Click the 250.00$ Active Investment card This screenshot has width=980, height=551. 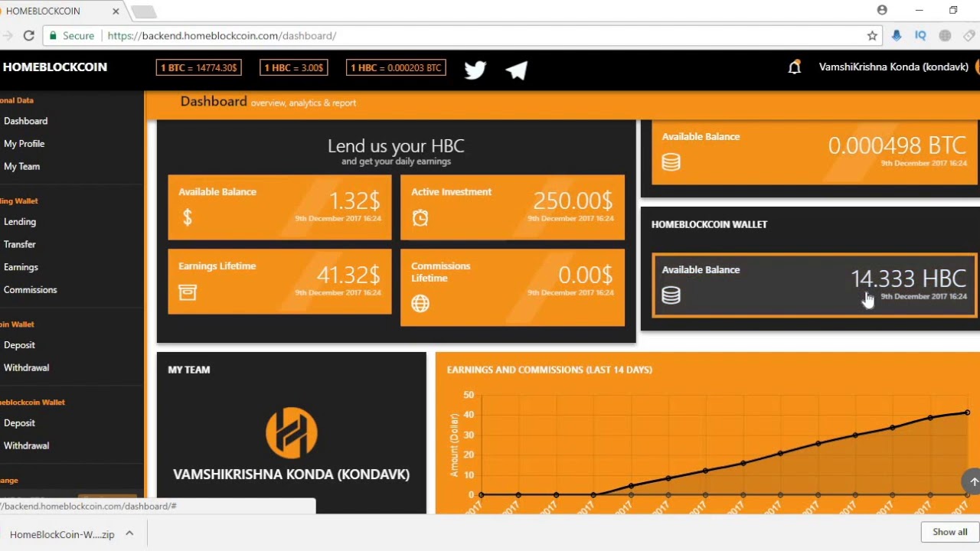[512, 207]
